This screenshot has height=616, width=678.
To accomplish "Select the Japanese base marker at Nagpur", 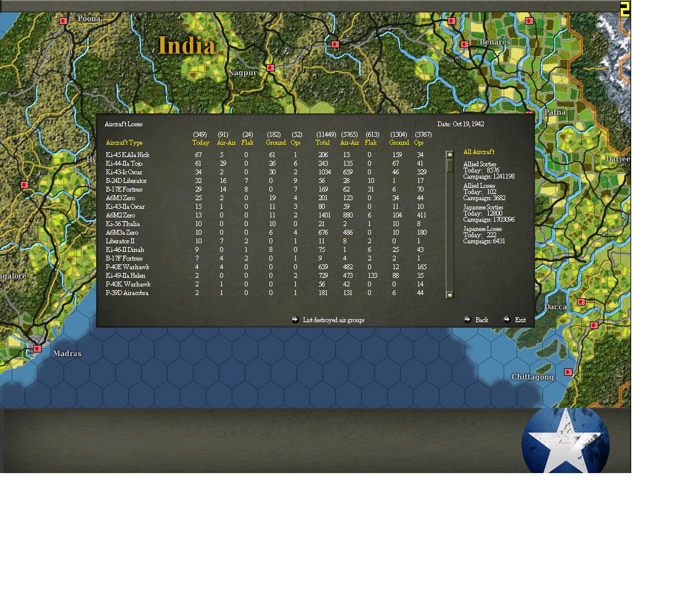I will pyautogui.click(x=271, y=68).
